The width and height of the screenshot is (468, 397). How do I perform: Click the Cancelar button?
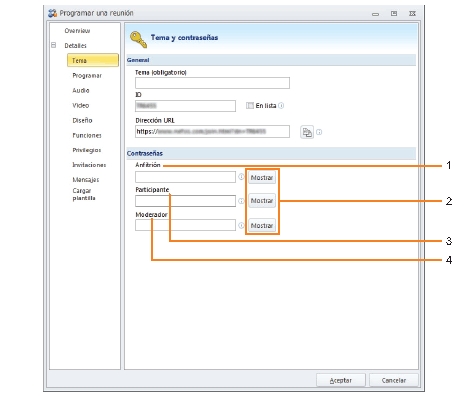[x=394, y=380]
